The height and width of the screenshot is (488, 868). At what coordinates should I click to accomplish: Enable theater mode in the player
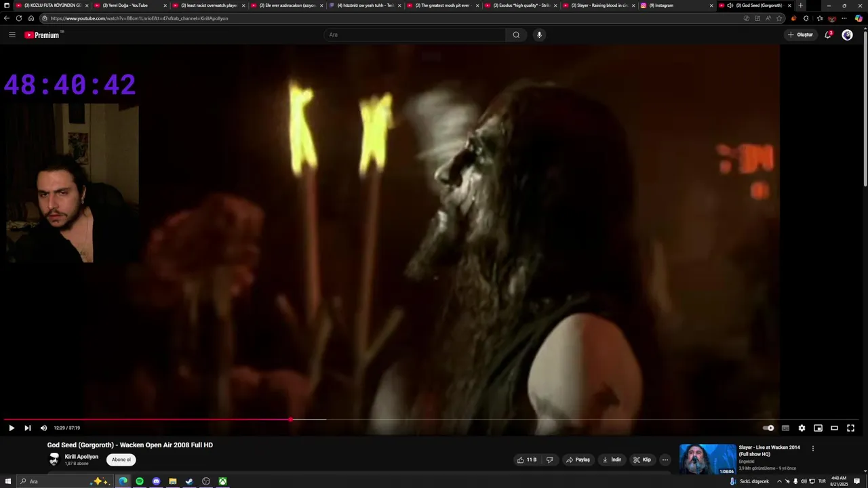[834, 428]
